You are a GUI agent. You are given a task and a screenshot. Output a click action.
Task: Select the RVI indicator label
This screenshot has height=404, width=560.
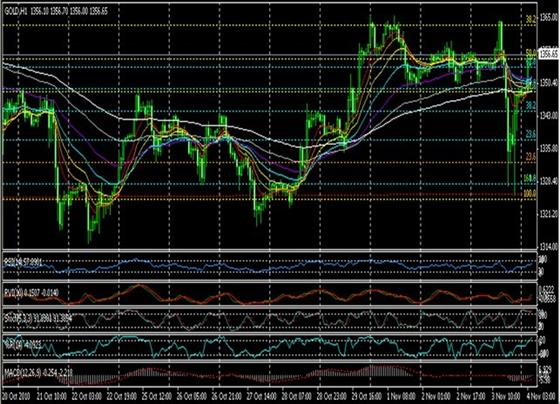(x=31, y=293)
